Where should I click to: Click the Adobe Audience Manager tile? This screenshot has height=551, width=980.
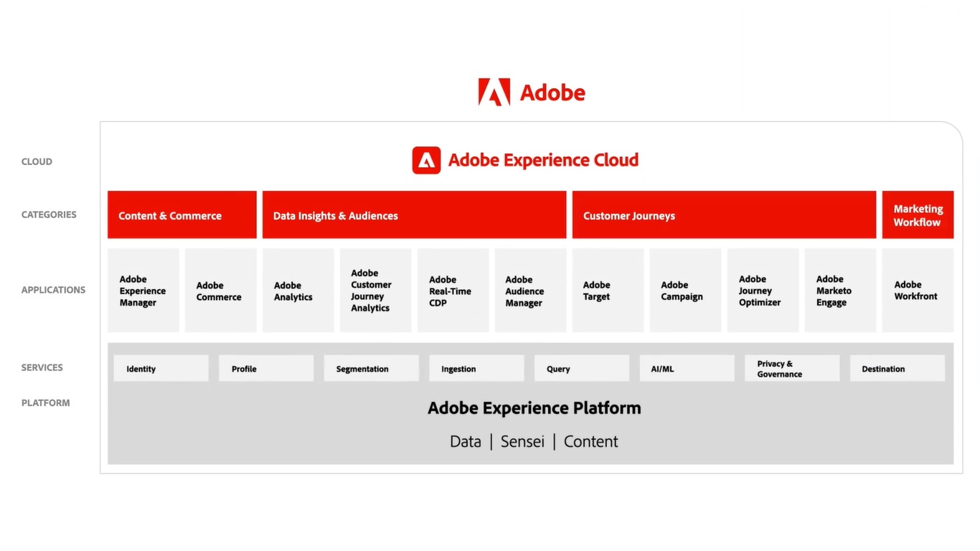pos(531,291)
